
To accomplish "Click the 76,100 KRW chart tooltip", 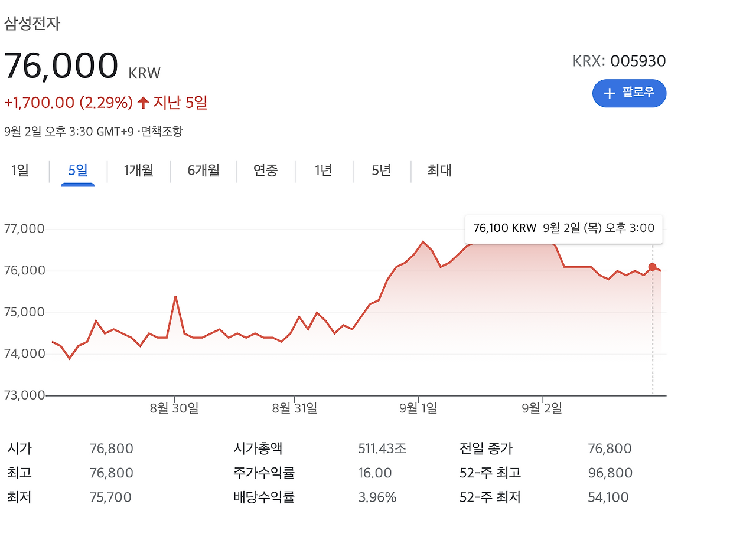I will pyautogui.click(x=564, y=228).
